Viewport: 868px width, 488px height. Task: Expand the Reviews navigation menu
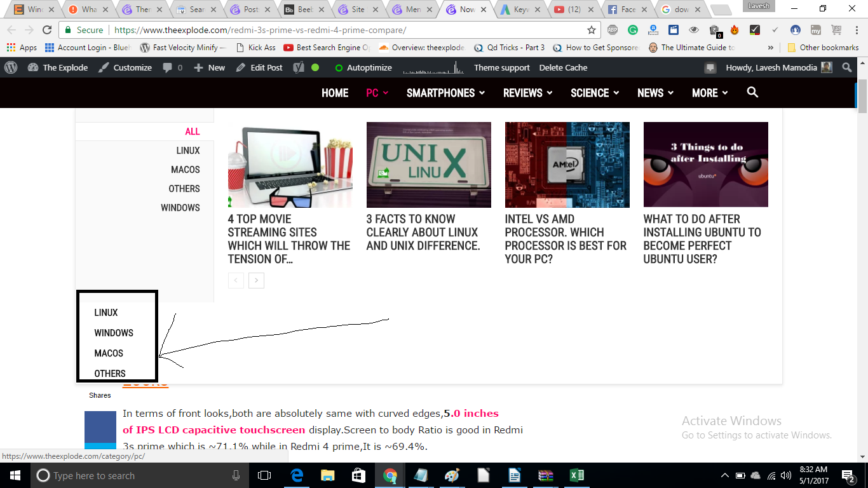point(527,93)
